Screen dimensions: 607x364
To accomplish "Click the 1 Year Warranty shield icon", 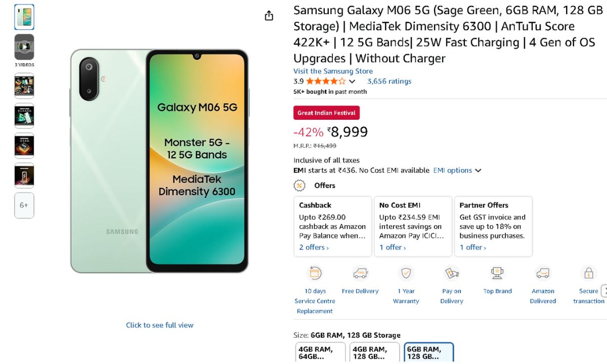I will (406, 274).
